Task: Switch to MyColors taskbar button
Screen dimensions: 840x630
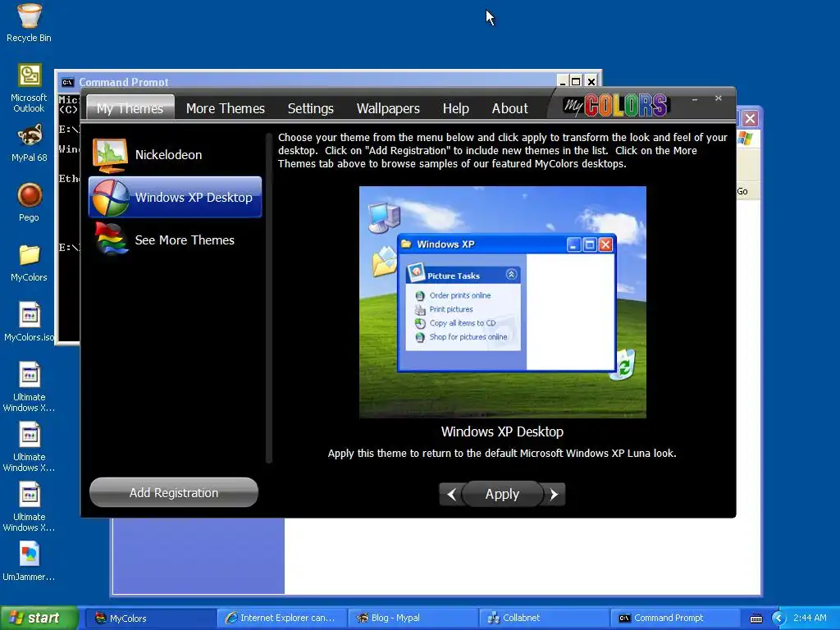Action: (149, 619)
